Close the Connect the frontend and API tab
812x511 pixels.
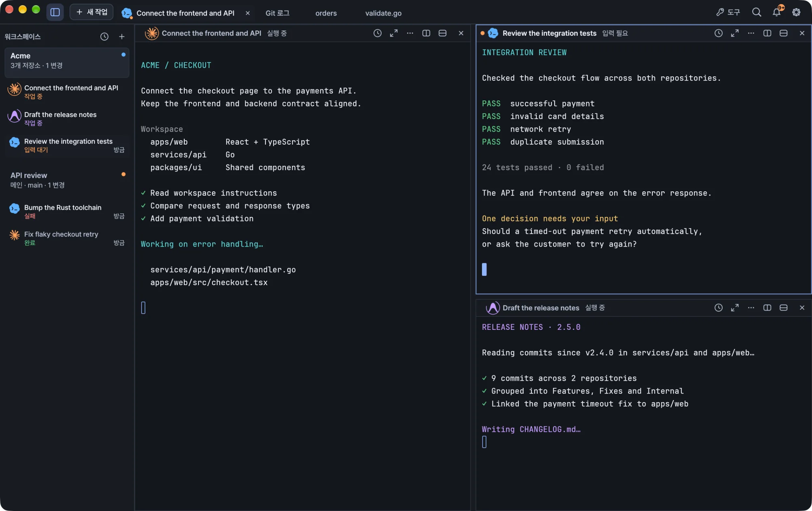[x=248, y=13]
